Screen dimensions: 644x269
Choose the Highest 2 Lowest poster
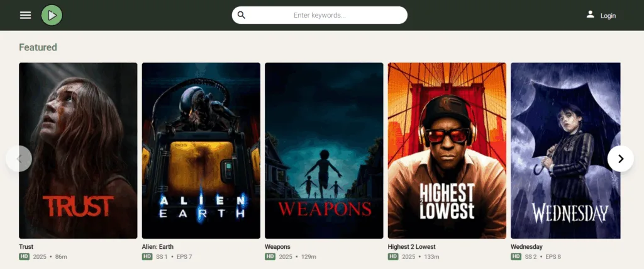pos(447,150)
